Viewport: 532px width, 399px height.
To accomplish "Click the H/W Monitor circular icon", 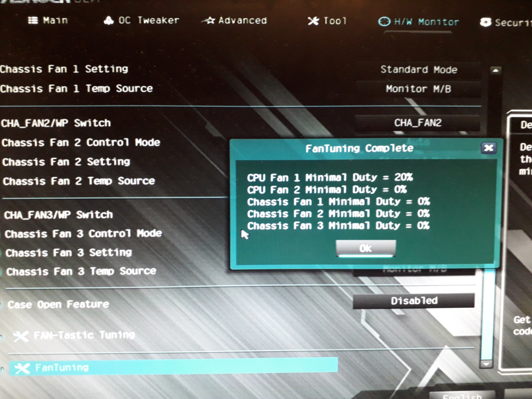I will click(384, 22).
